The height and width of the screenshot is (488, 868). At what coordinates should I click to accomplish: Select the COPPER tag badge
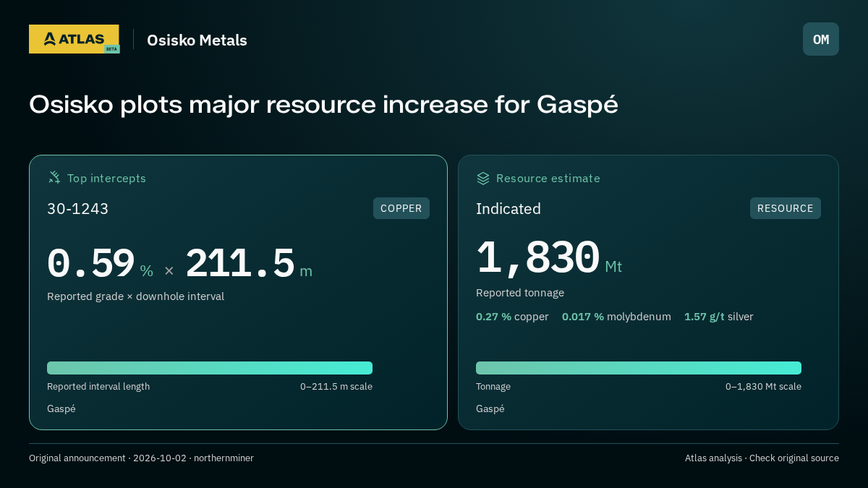point(401,208)
